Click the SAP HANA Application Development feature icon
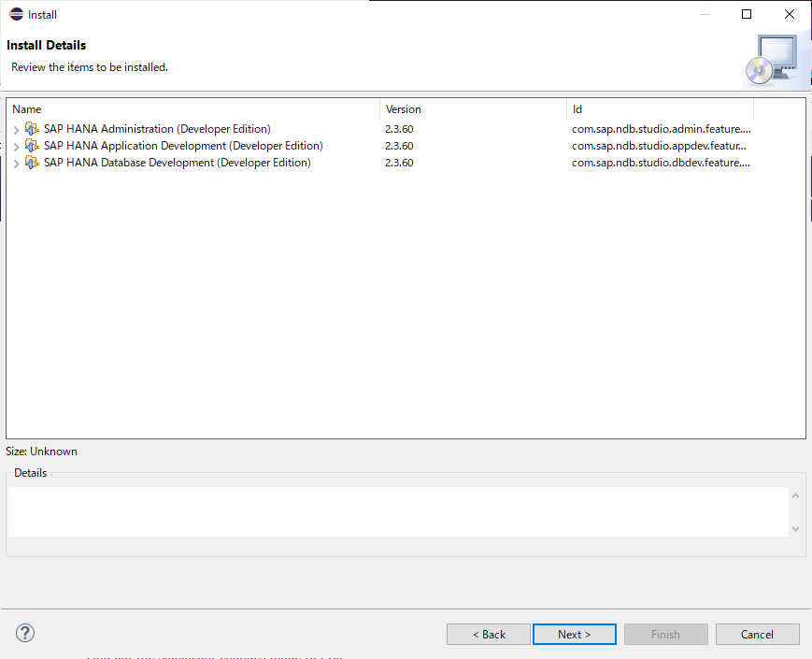812x659 pixels. [x=32, y=146]
